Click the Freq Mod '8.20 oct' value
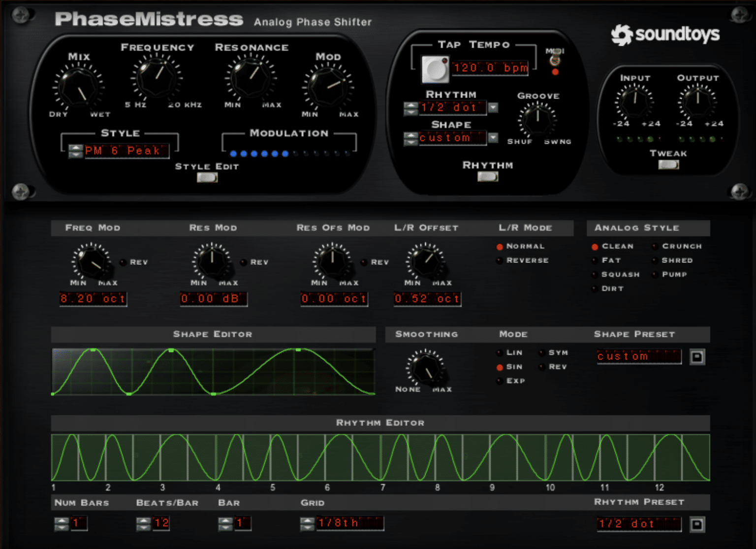The width and height of the screenshot is (756, 549). pyautogui.click(x=93, y=299)
